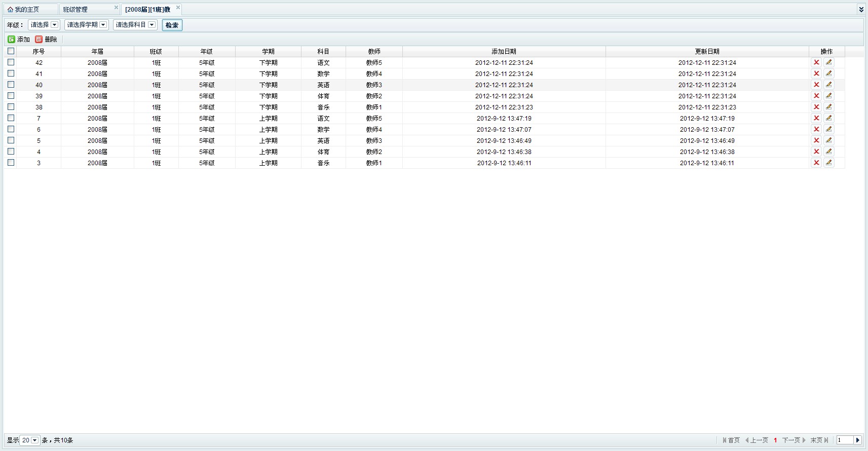Open the 请选择科目 dropdown
The height and width of the screenshot is (451, 868).
click(x=135, y=25)
